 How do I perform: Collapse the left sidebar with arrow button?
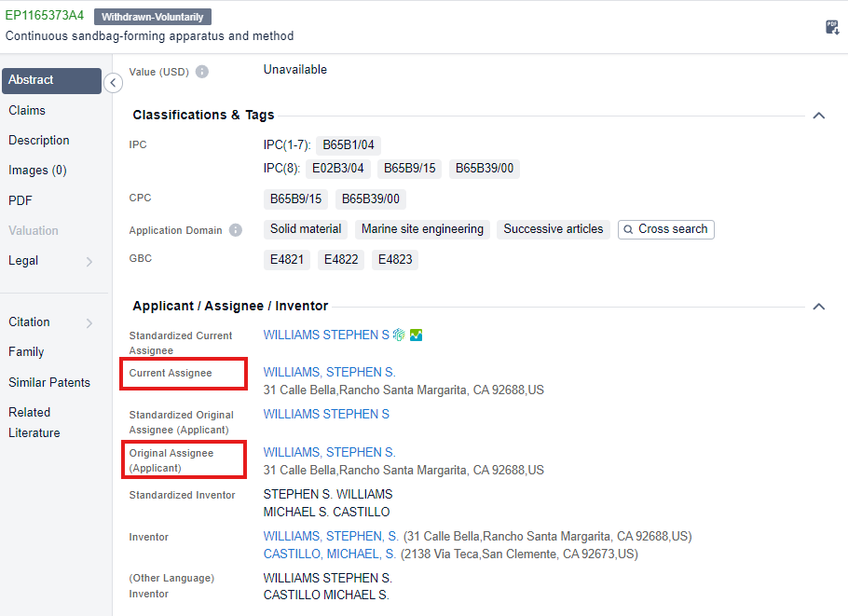pos(113,83)
